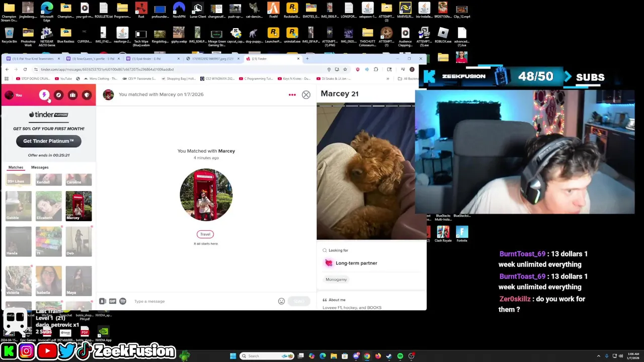Close the Marcey conversation with X icon

click(x=306, y=95)
